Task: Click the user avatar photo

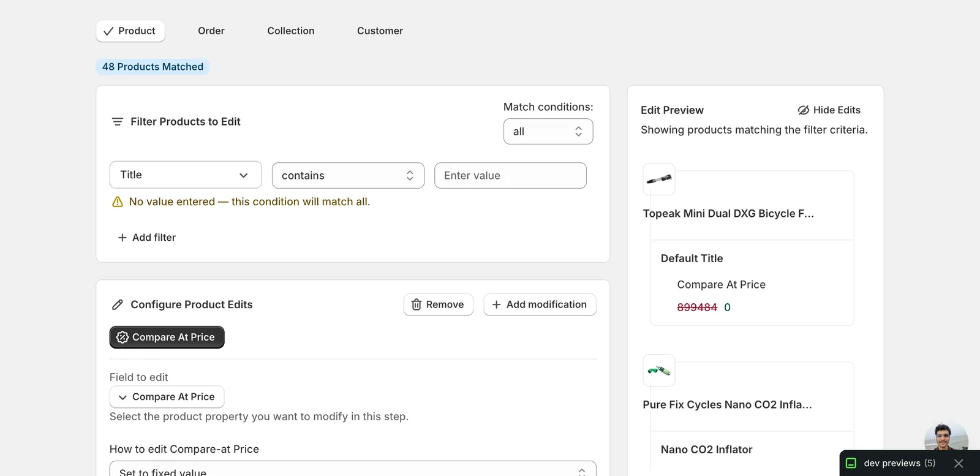Action: (946, 437)
